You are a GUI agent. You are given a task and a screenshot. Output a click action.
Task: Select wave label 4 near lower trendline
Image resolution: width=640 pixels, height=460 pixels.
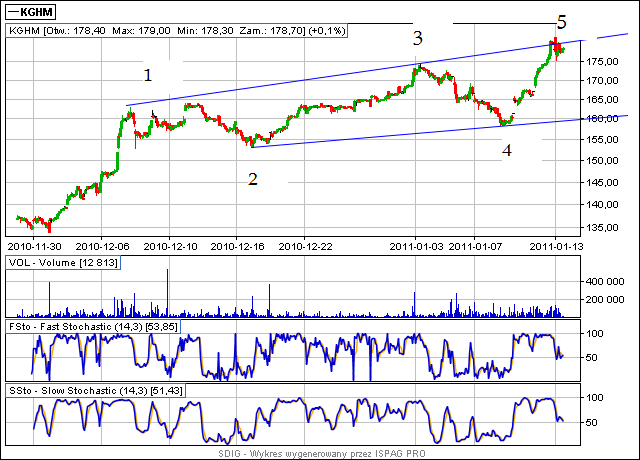click(507, 150)
